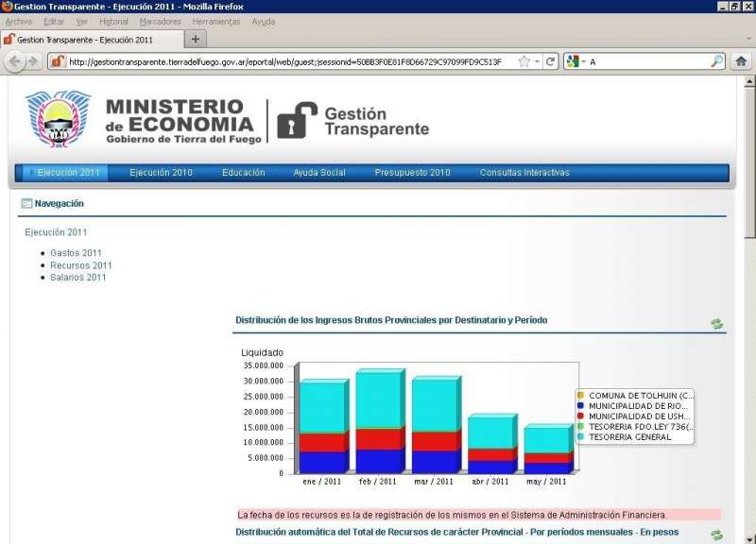Screen dimensions: 756x544
Task: Click the Gestión Transparente padlock logo
Action: [297, 120]
